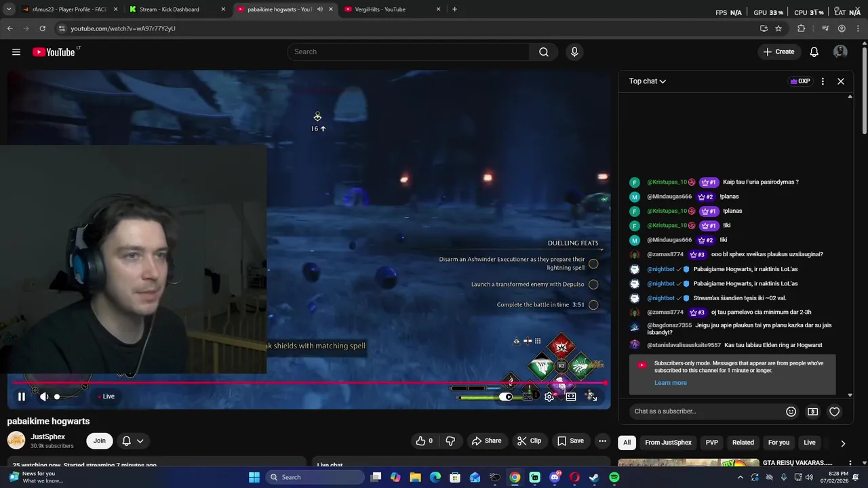The height and width of the screenshot is (488, 868).
Task: Send a heart reaction in chat
Action: 835,411
